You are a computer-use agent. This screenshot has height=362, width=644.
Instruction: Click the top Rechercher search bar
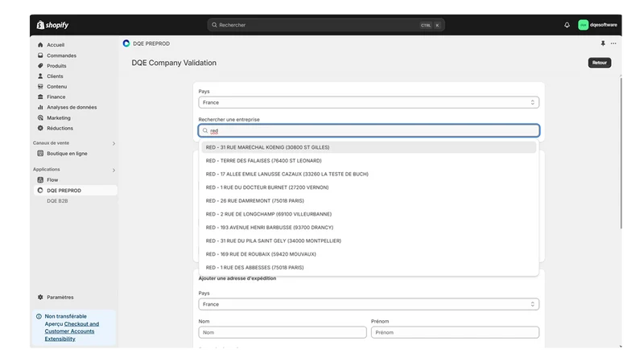pyautogui.click(x=326, y=25)
